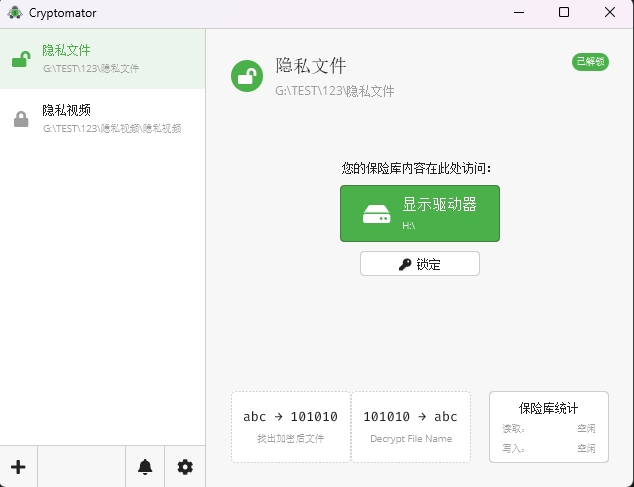Click the 写入 write statistic row

click(549, 448)
